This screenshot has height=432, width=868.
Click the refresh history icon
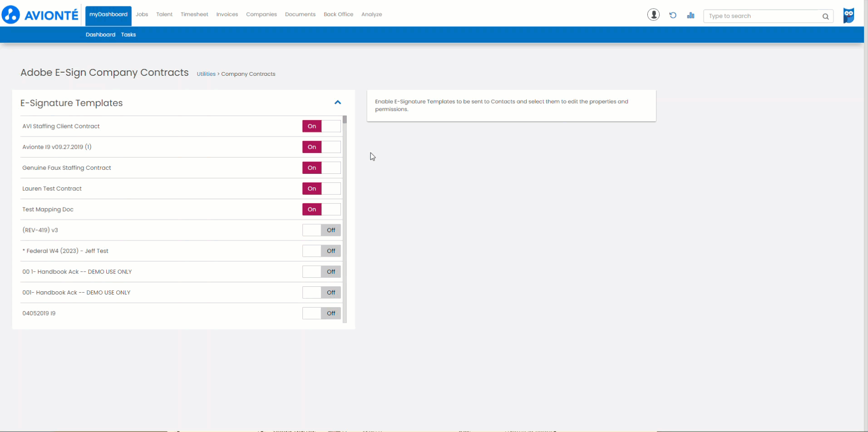point(673,15)
